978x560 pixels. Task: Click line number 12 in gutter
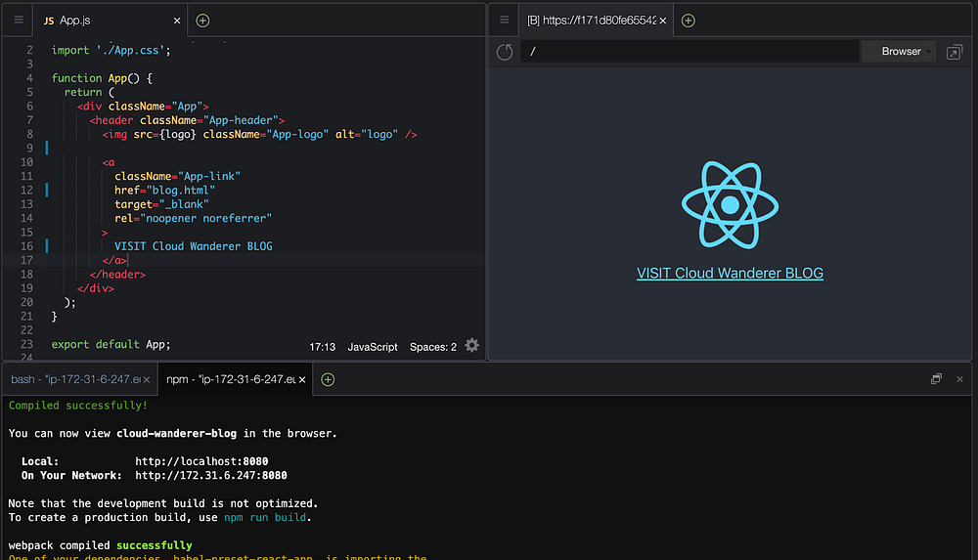pos(26,191)
